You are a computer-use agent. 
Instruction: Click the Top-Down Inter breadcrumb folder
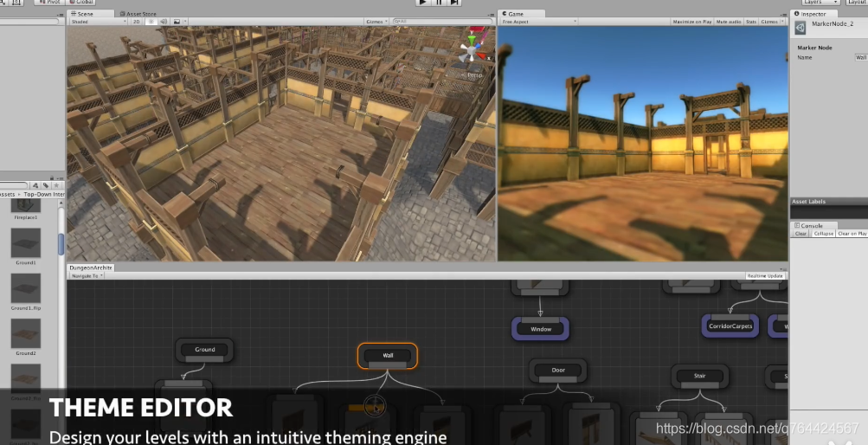[x=44, y=194]
